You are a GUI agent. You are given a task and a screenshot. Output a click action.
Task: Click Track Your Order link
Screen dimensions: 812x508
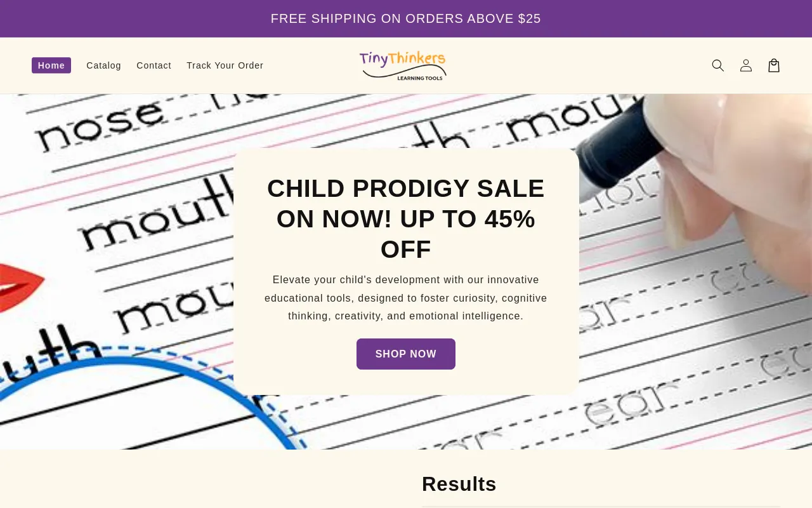[x=225, y=65]
